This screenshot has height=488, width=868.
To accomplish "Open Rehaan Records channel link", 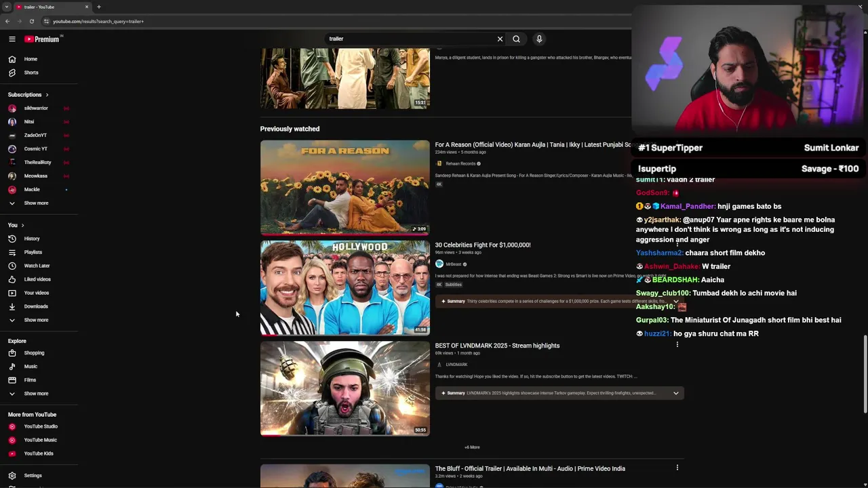I will 460,163.
